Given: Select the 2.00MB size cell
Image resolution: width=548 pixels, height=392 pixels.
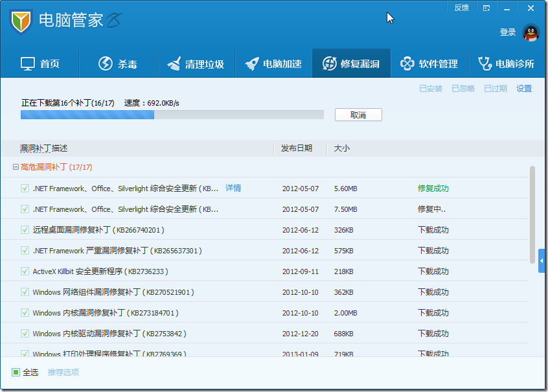Looking at the screenshot, I should [345, 312].
